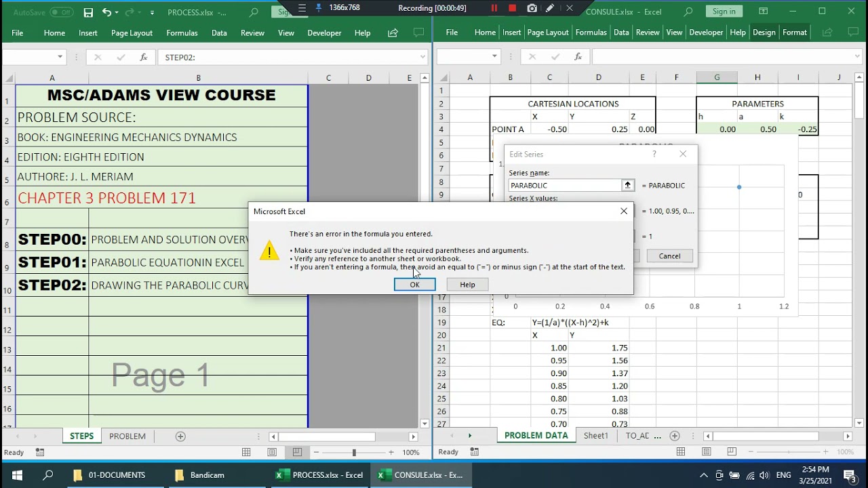The image size is (868, 488).
Task: Click formula bar showing STEP02:
Action: click(x=288, y=57)
